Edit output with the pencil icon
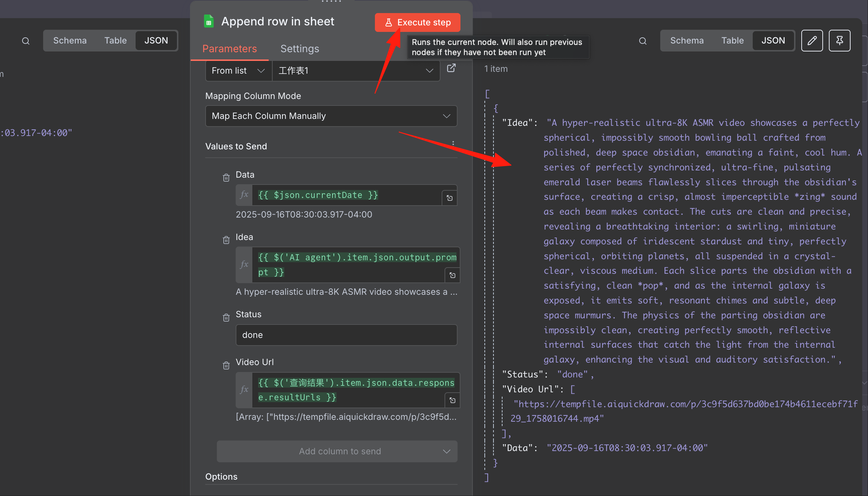 812,41
